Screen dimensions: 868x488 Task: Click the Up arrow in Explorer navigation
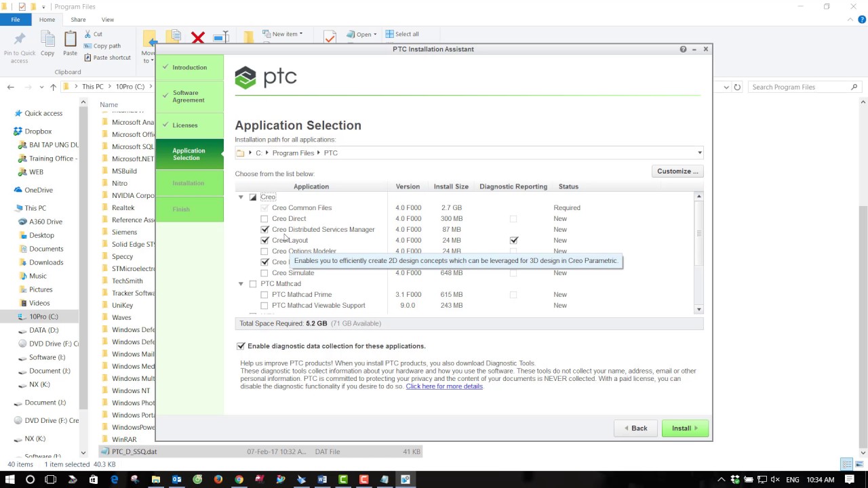pos(53,87)
